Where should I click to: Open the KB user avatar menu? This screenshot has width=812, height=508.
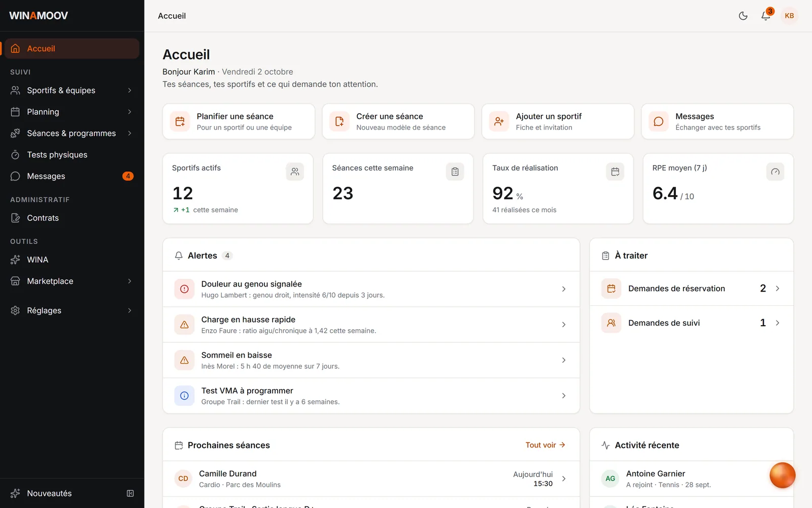(789, 16)
